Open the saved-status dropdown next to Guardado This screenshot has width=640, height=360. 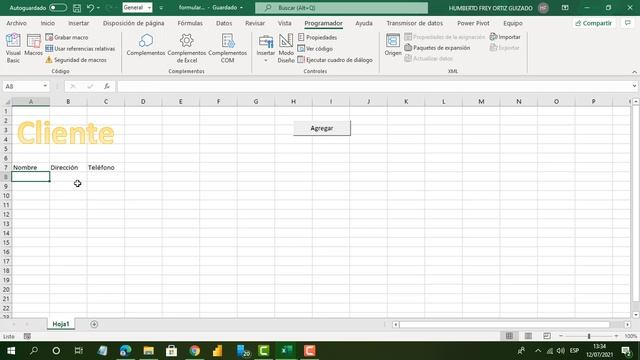click(241, 8)
